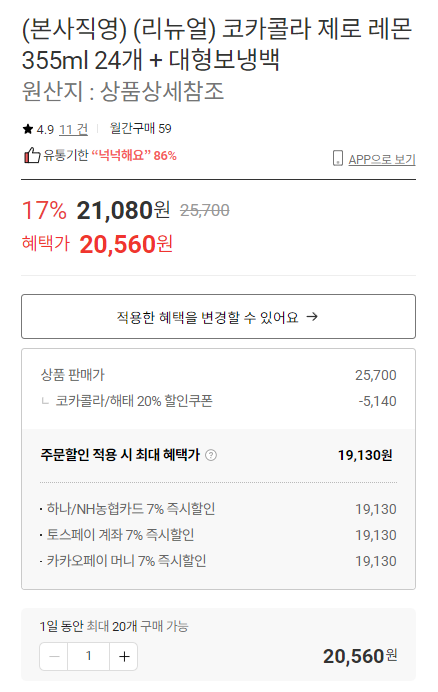Select 카카오페이 머니 7% 즉시할인 row
This screenshot has height=692, width=438.
click(x=219, y=561)
